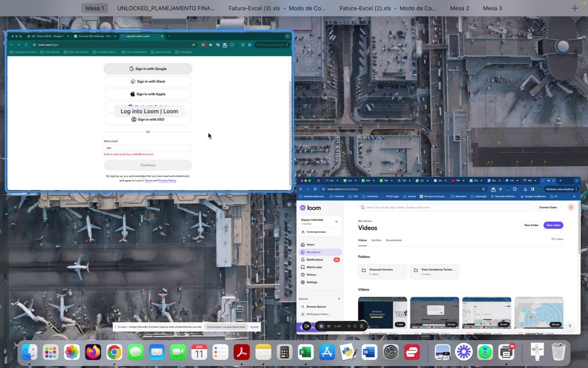Add a new Space with plus icon

(x=339, y=299)
